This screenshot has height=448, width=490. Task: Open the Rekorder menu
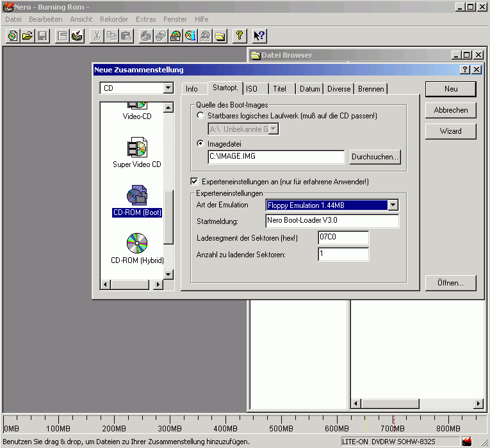point(114,19)
